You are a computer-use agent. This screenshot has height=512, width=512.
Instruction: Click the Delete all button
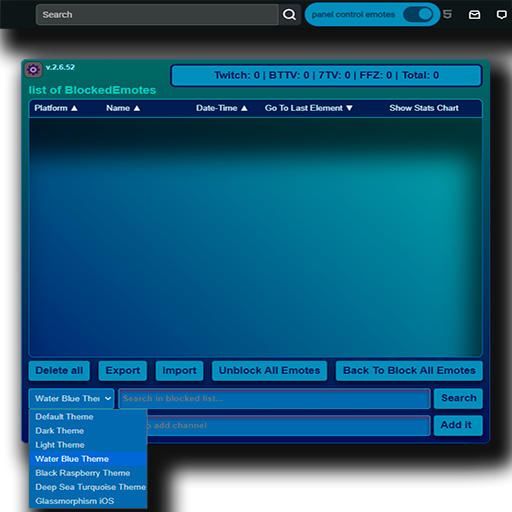pos(59,371)
